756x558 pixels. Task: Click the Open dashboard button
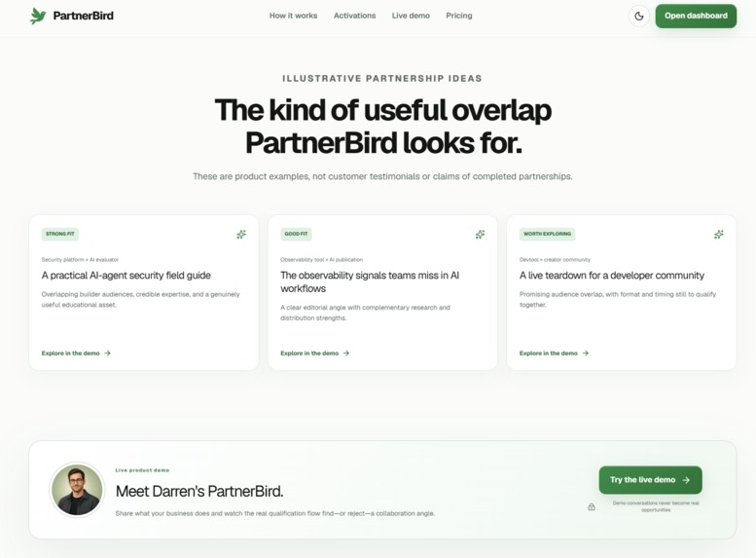click(x=696, y=16)
